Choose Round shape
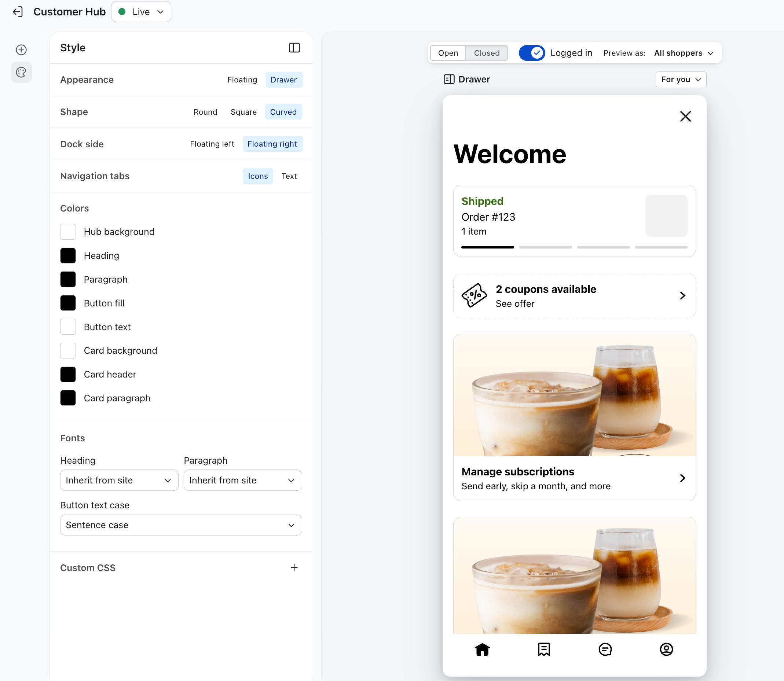Viewport: 784px width, 681px height. [205, 112]
